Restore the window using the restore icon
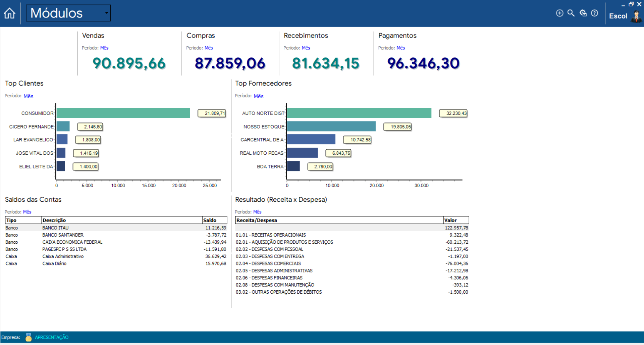The width and height of the screenshot is (644, 345). [631, 4]
